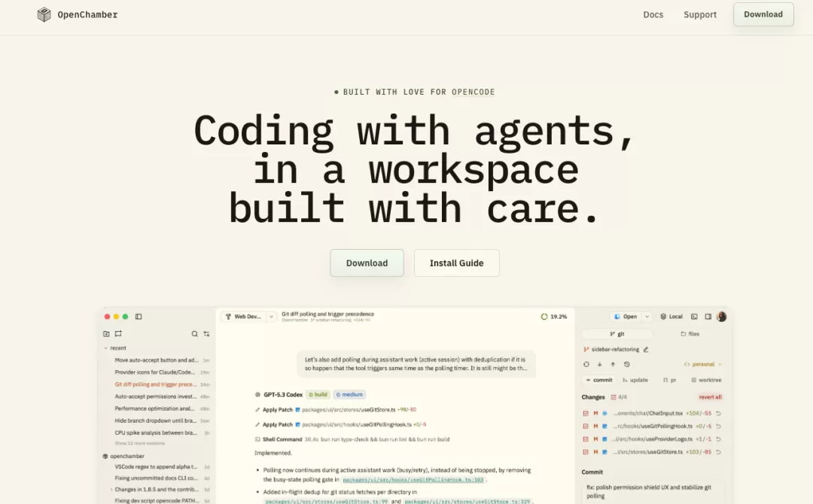Image resolution: width=813 pixels, height=504 pixels.
Task: Click the OpenChamber cube logo icon
Action: [44, 14]
